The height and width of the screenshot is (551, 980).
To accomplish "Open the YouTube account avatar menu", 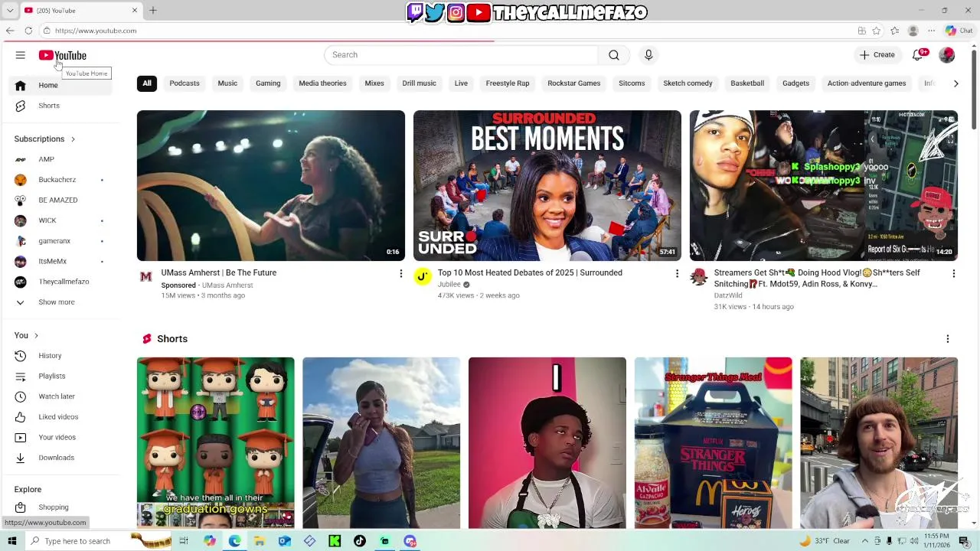I will click(947, 55).
